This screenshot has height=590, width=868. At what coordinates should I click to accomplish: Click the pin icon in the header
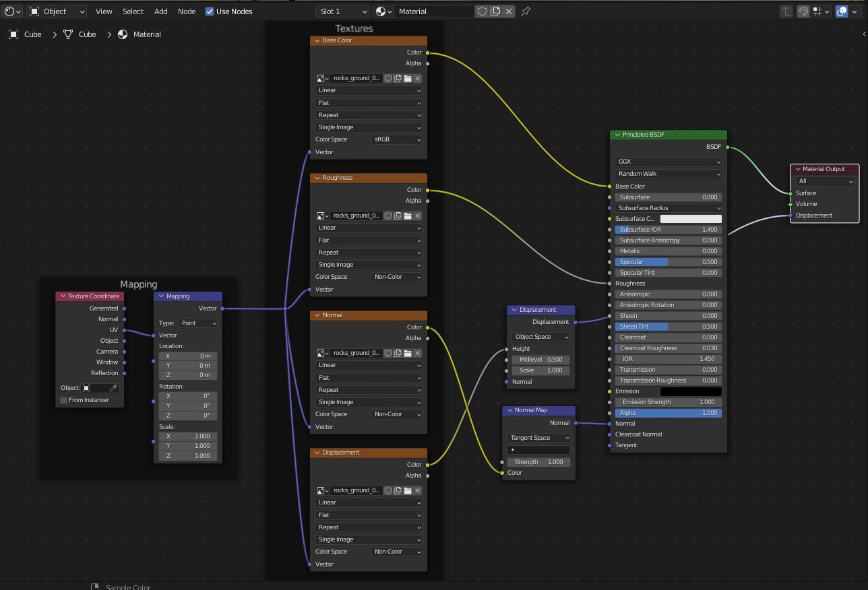525,11
